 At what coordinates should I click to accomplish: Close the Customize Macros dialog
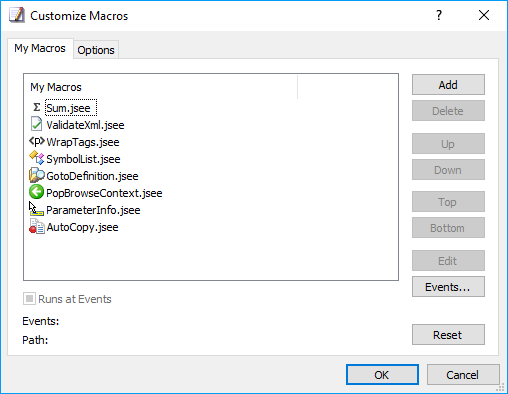[x=484, y=15]
